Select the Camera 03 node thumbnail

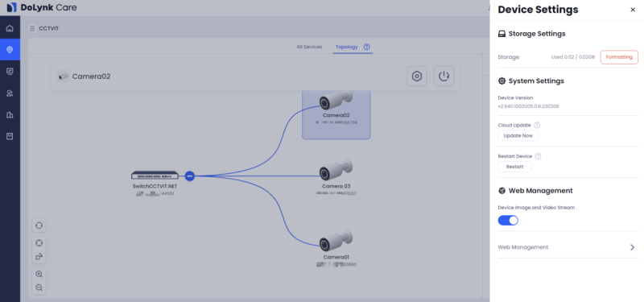[x=336, y=170]
